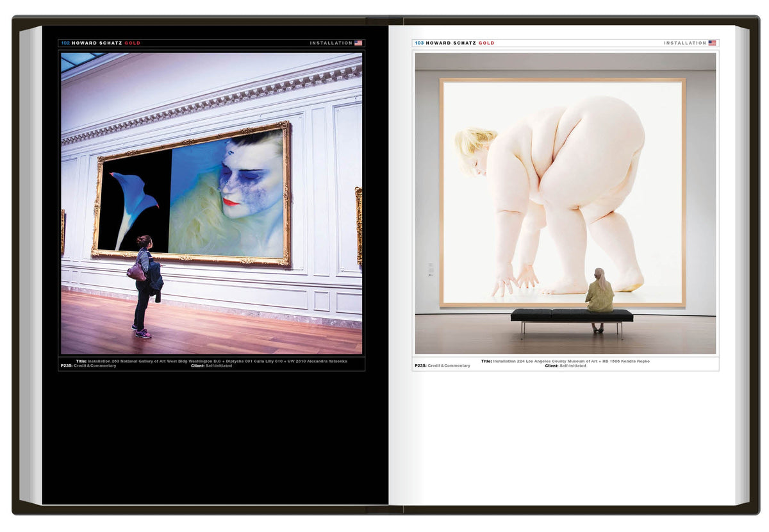The height and width of the screenshot is (532, 769).
Task: Click the large framed photograph on the right page
Action: [563, 192]
